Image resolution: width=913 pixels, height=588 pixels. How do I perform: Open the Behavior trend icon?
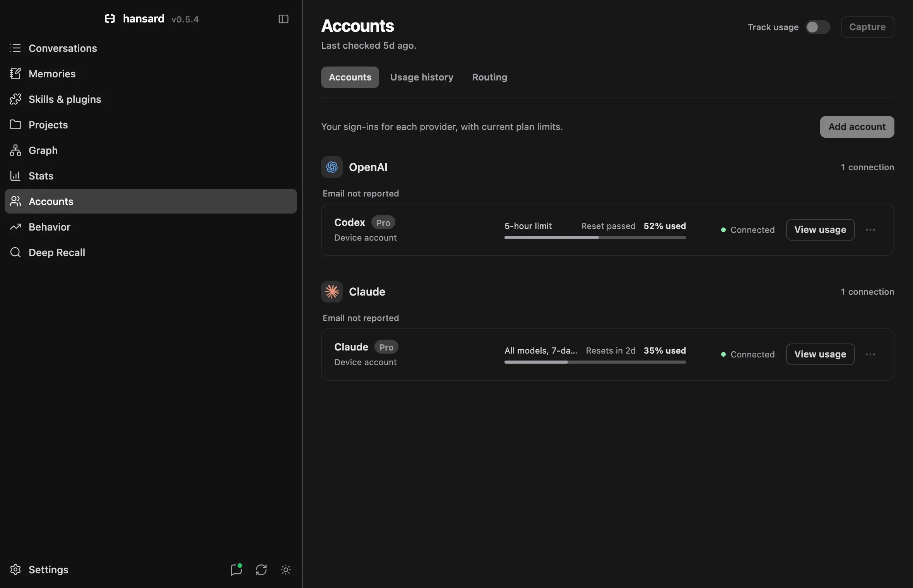[15, 227]
